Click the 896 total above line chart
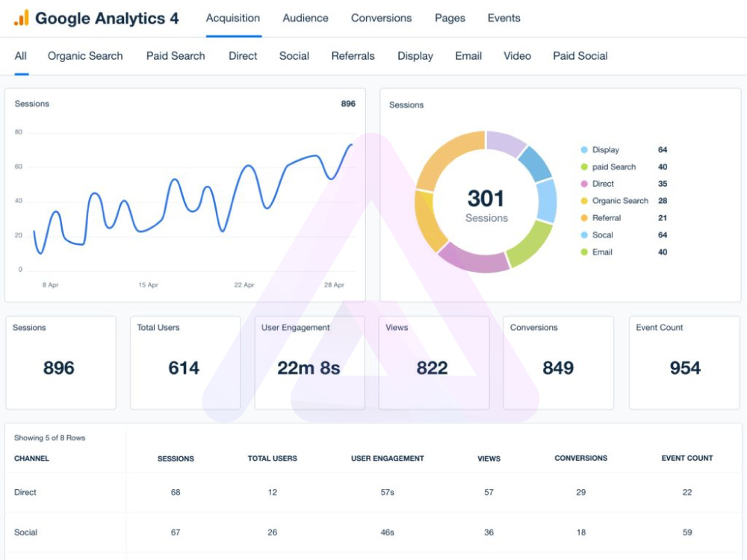The image size is (747, 560). click(348, 104)
